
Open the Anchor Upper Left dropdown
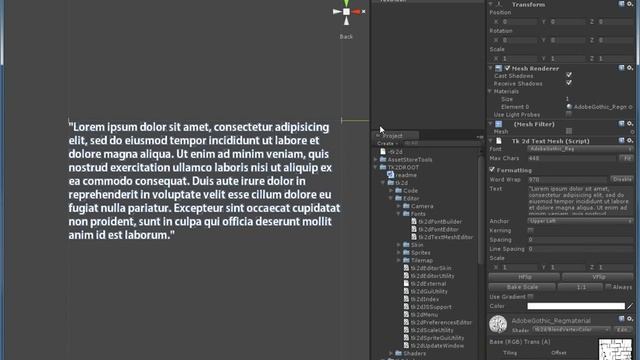coord(580,221)
